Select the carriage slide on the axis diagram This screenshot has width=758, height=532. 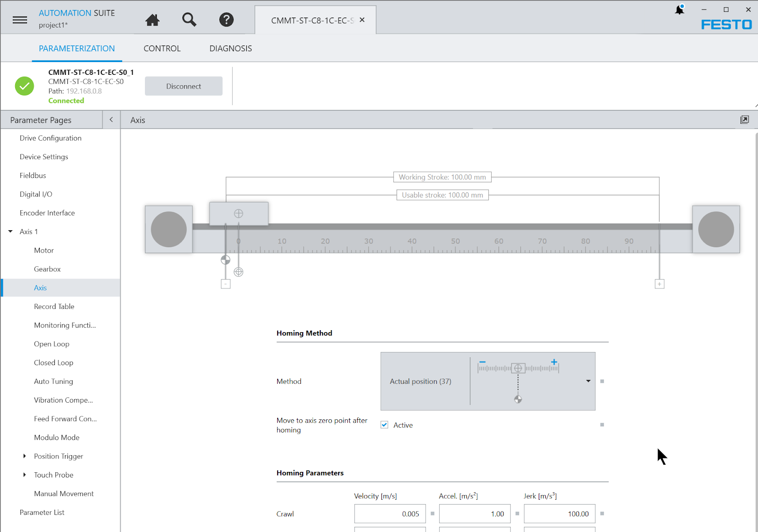(x=239, y=214)
